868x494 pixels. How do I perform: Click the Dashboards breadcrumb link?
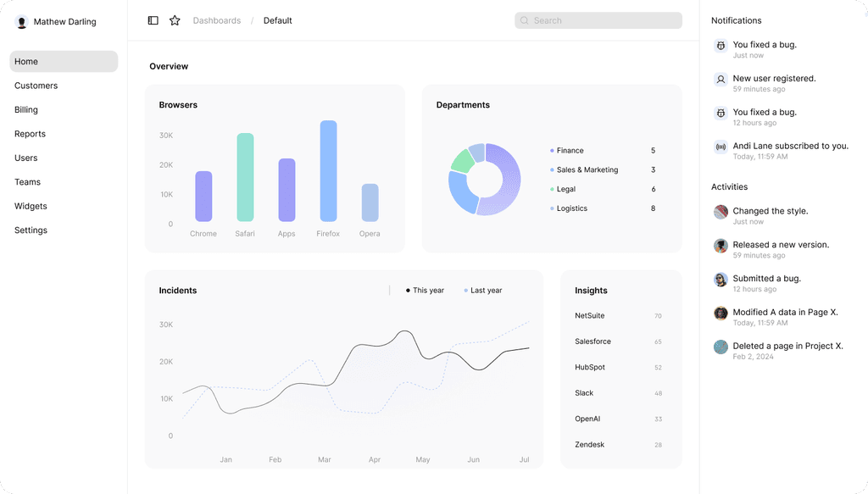217,20
